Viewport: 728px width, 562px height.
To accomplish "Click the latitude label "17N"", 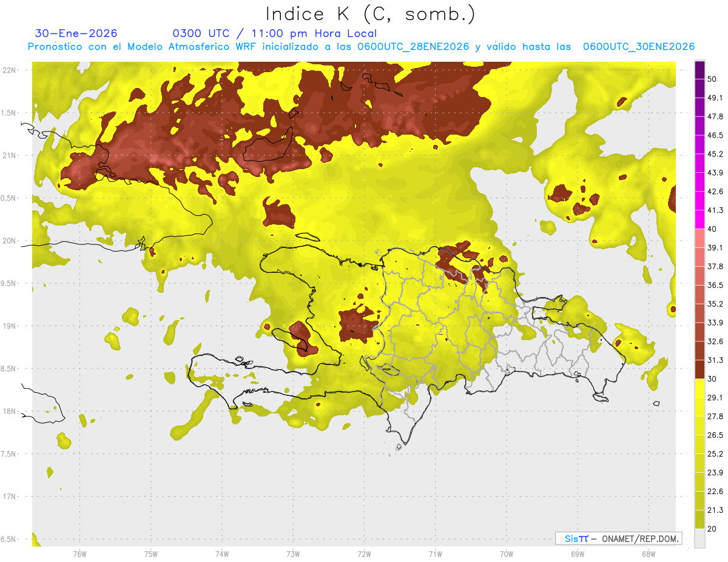I will tap(10, 497).
